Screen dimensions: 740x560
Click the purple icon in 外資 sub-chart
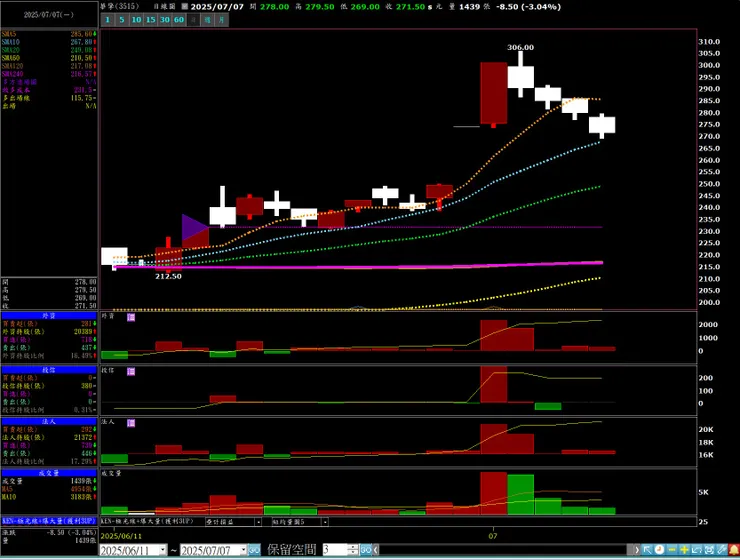tap(131, 318)
